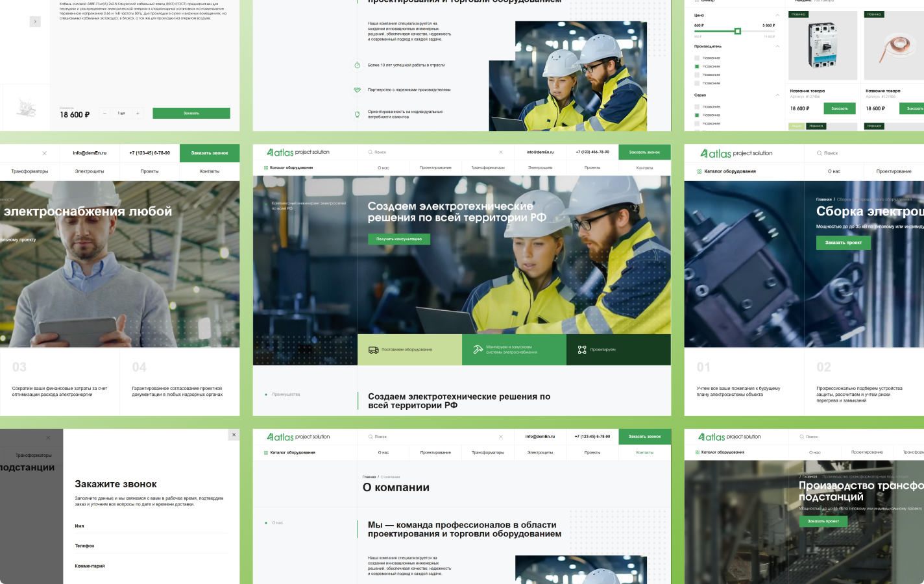Click the handshake icon beside Партнерство с надежными
This screenshot has height=584, width=924.
(x=357, y=90)
